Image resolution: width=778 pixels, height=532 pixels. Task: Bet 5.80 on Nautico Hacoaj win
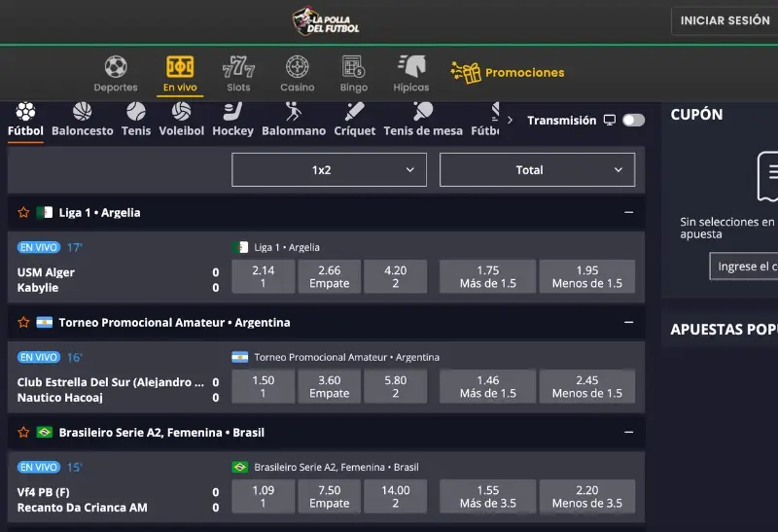tap(396, 386)
